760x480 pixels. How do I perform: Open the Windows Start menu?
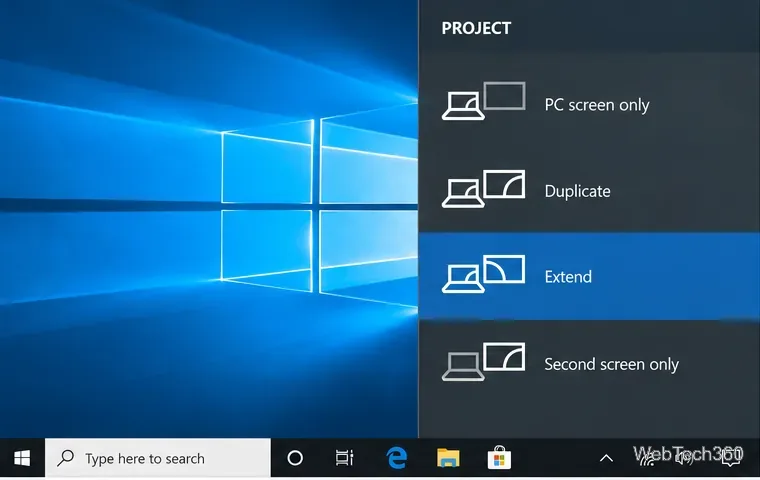[x=22, y=458]
